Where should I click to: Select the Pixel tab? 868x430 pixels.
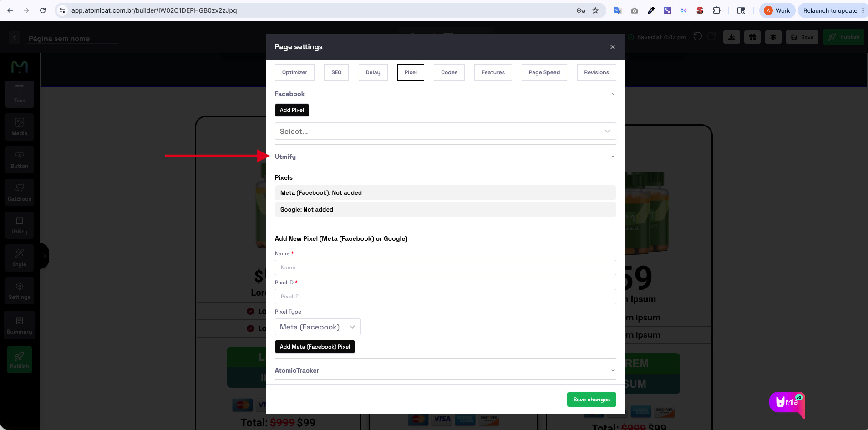click(x=411, y=72)
